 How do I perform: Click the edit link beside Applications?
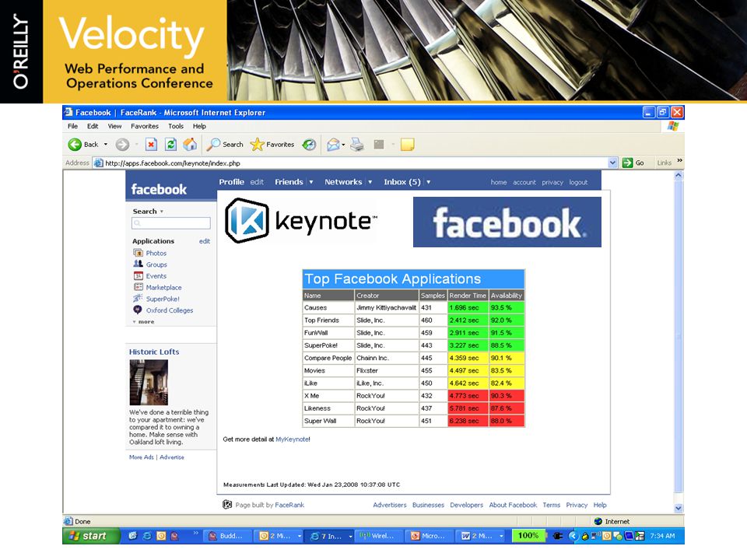(205, 241)
